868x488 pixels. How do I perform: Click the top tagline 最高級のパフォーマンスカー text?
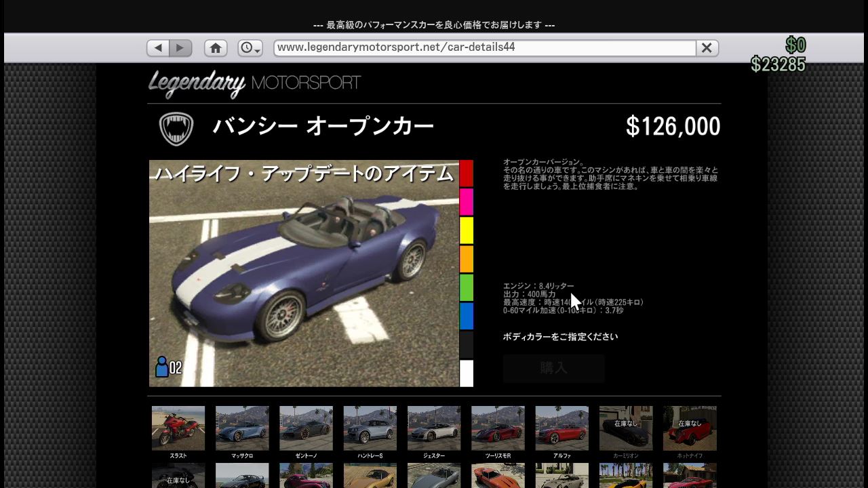click(x=434, y=25)
